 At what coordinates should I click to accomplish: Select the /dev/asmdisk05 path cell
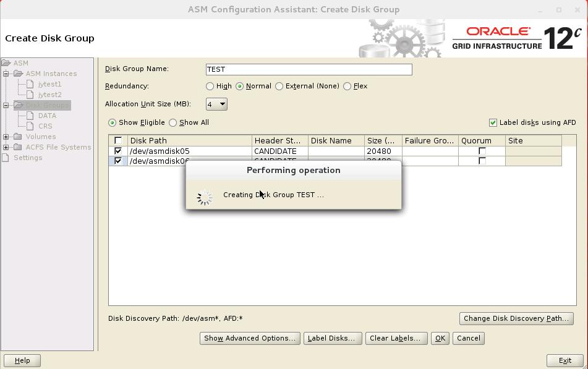point(190,151)
